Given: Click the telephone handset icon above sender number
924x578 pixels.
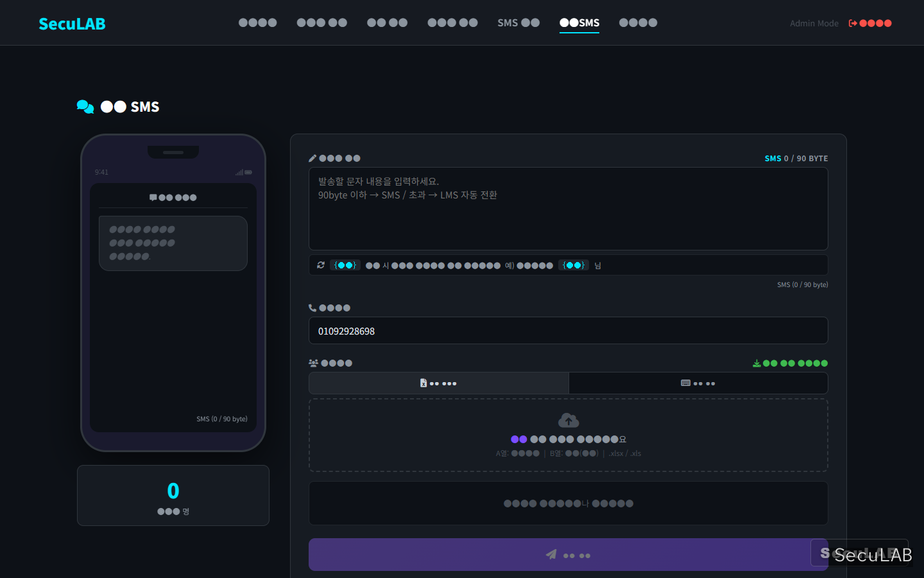Looking at the screenshot, I should [312, 308].
